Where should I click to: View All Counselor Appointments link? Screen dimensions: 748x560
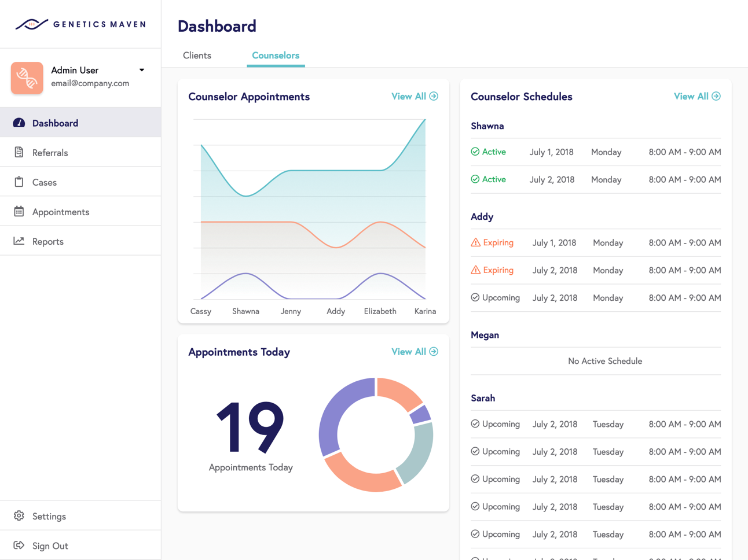415,97
